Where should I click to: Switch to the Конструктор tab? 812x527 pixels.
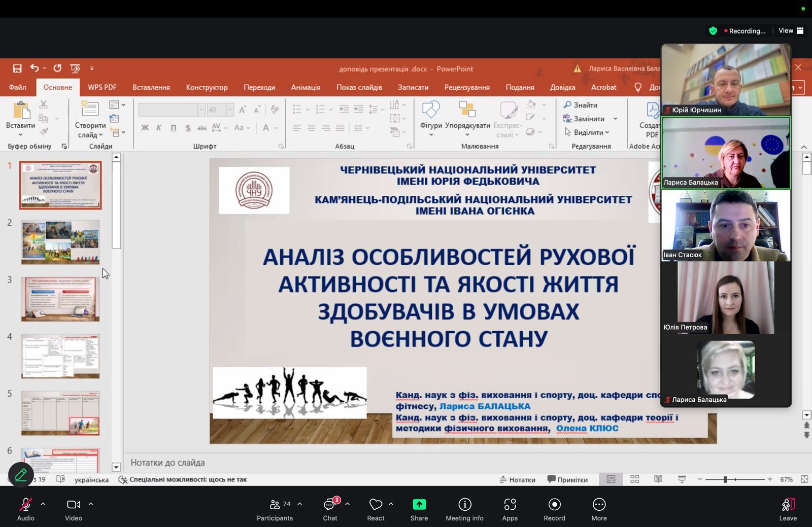click(x=207, y=87)
